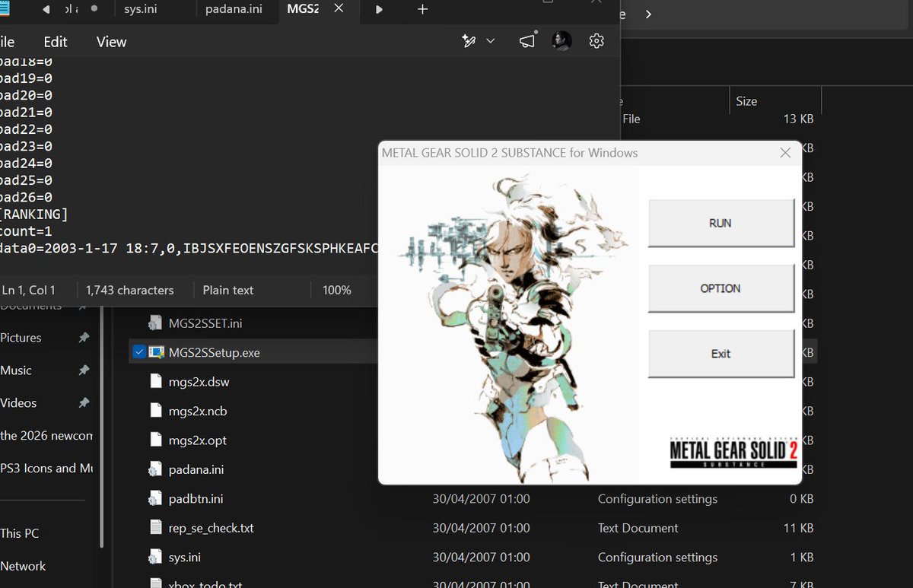This screenshot has width=913, height=588.
Task: Click the megaphone feedback icon in Notepad
Action: click(x=527, y=41)
